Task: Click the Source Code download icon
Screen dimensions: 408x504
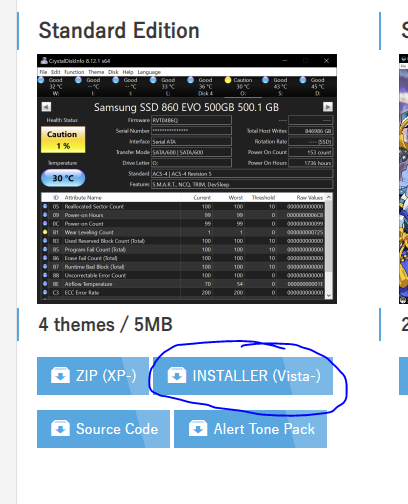Action: click(60, 428)
